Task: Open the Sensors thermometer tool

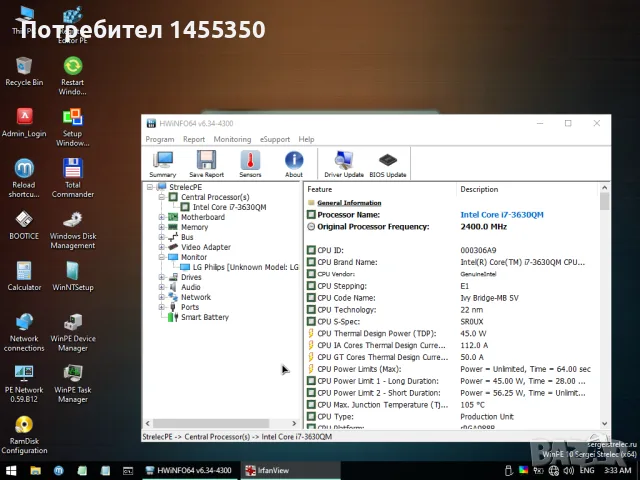Action: [250, 164]
